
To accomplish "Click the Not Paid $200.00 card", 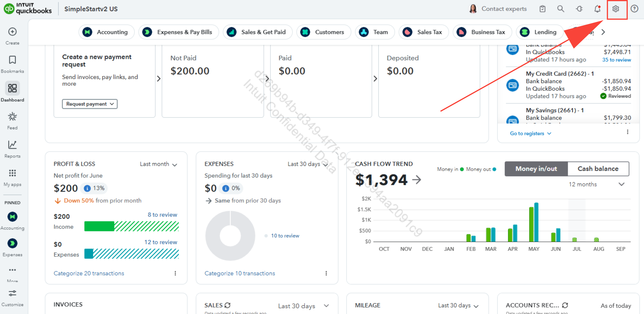I will click(x=213, y=81).
